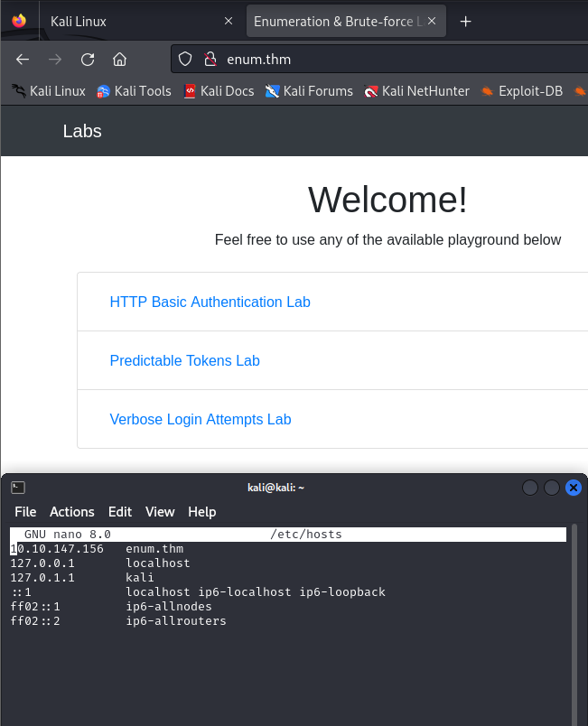Open the File menu in the terminal
The image size is (588, 726).
[x=25, y=512]
